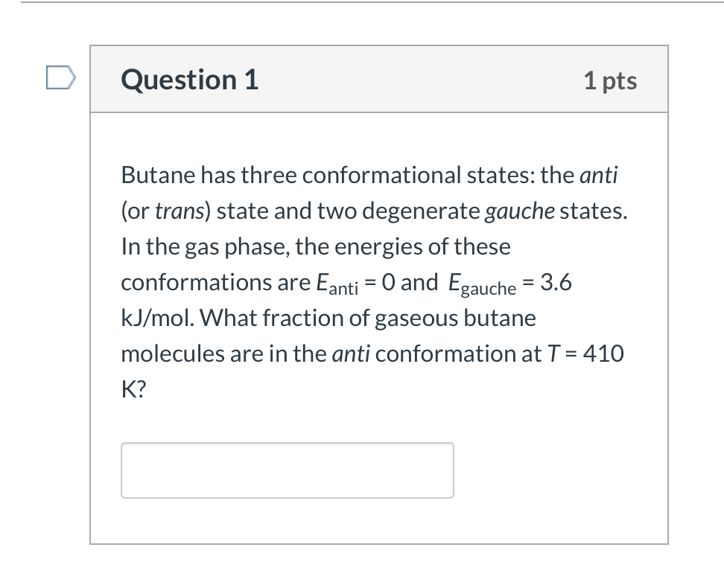Viewport: 724px width, 588px height.
Task: Click the 1 pts label
Action: [x=611, y=81]
